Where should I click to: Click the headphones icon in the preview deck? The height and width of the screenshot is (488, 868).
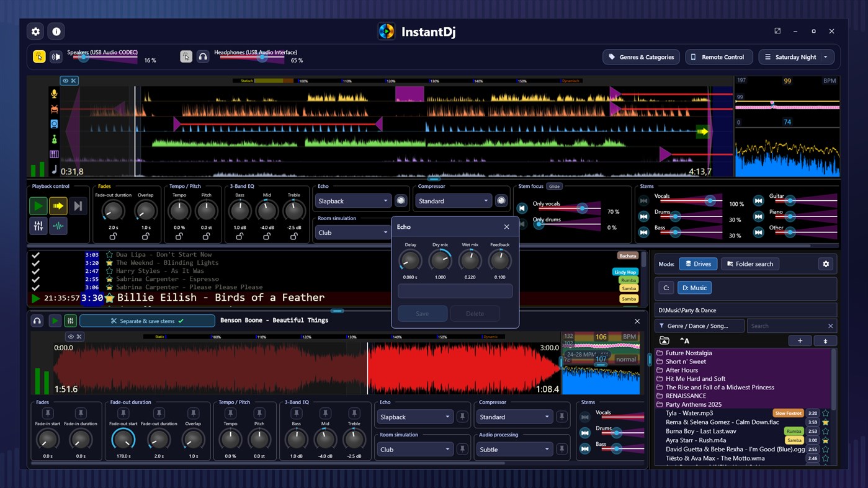click(37, 321)
